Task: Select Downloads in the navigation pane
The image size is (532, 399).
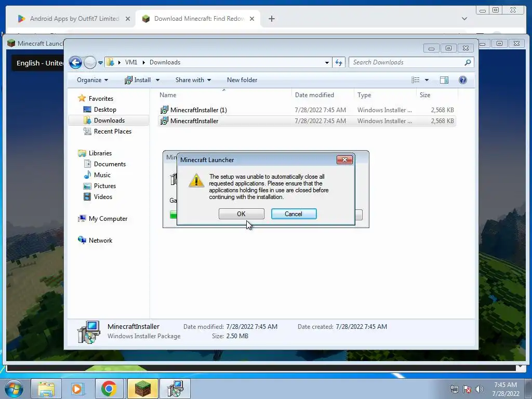Action: [x=109, y=121]
